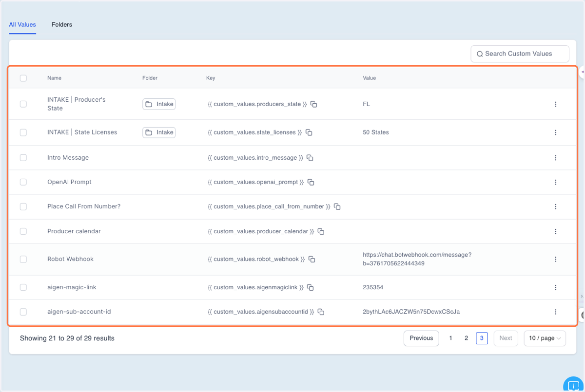
Task: Copy the state_licenses key to clipboard
Action: click(309, 132)
